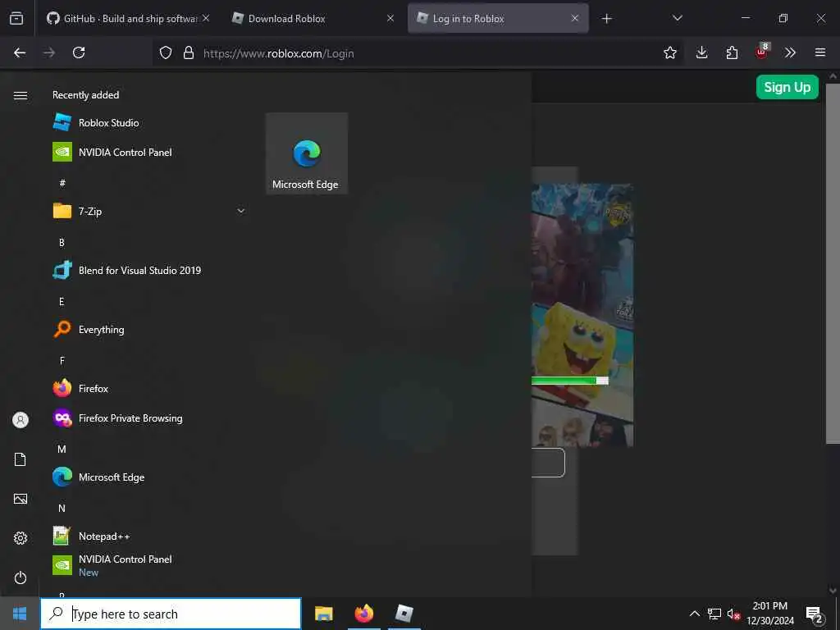The height and width of the screenshot is (630, 840).
Task: Close the Log in to Roblox tab
Action: (x=575, y=18)
